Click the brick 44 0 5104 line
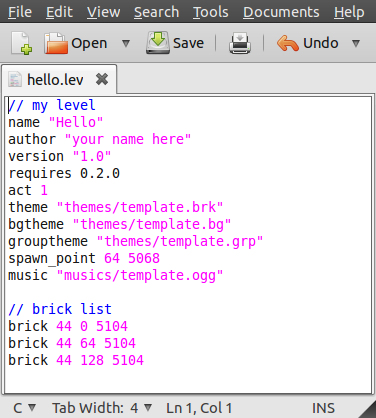The height and width of the screenshot is (418, 376). [68, 326]
